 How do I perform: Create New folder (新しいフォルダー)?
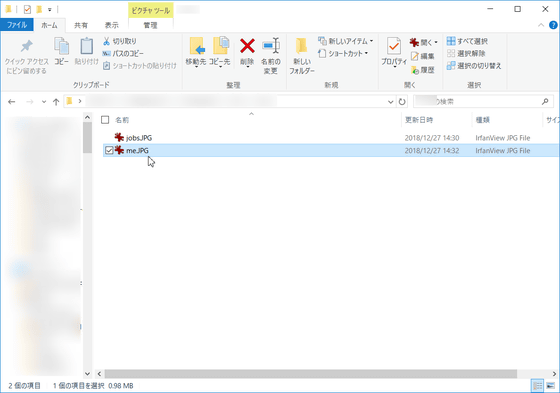click(302, 55)
